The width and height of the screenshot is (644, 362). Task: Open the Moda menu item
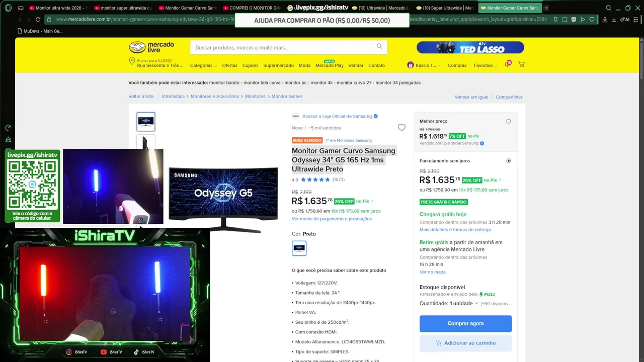tap(304, 65)
